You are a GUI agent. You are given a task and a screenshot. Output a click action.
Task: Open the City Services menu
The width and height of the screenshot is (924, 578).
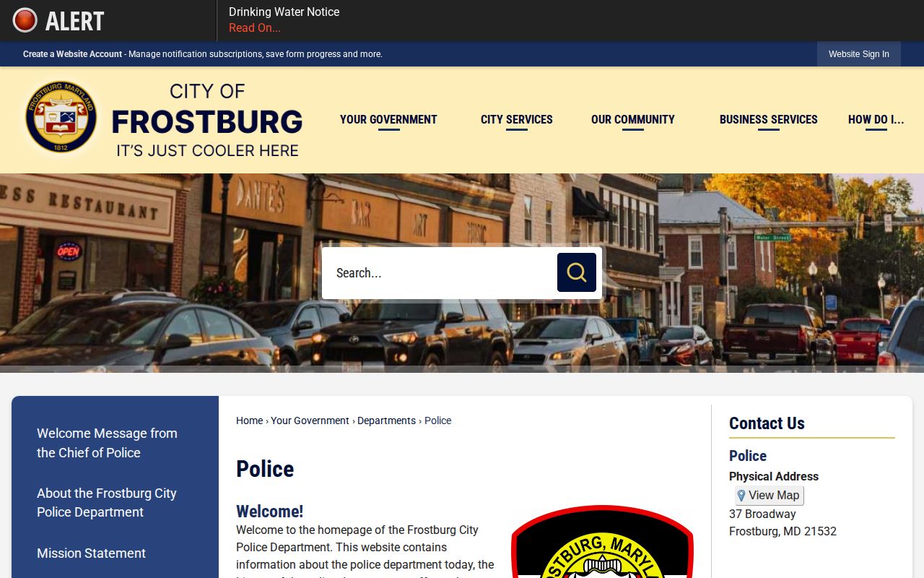[517, 120]
